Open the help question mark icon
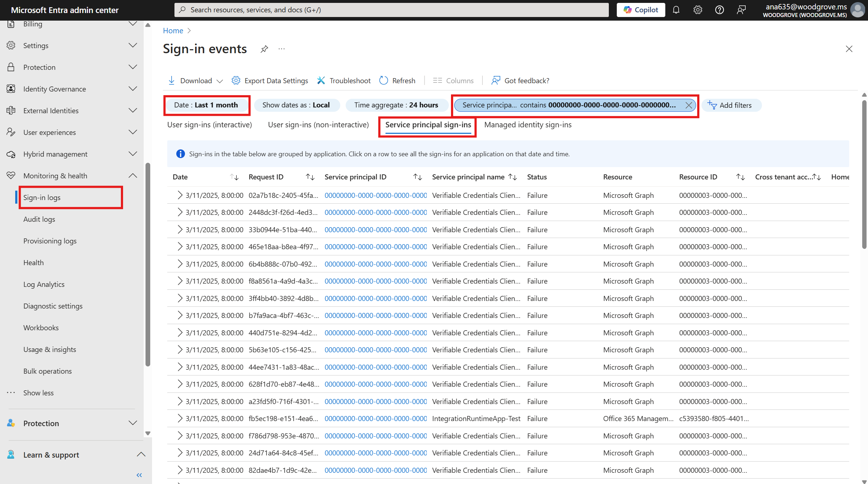Viewport: 868px width, 484px height. point(720,10)
